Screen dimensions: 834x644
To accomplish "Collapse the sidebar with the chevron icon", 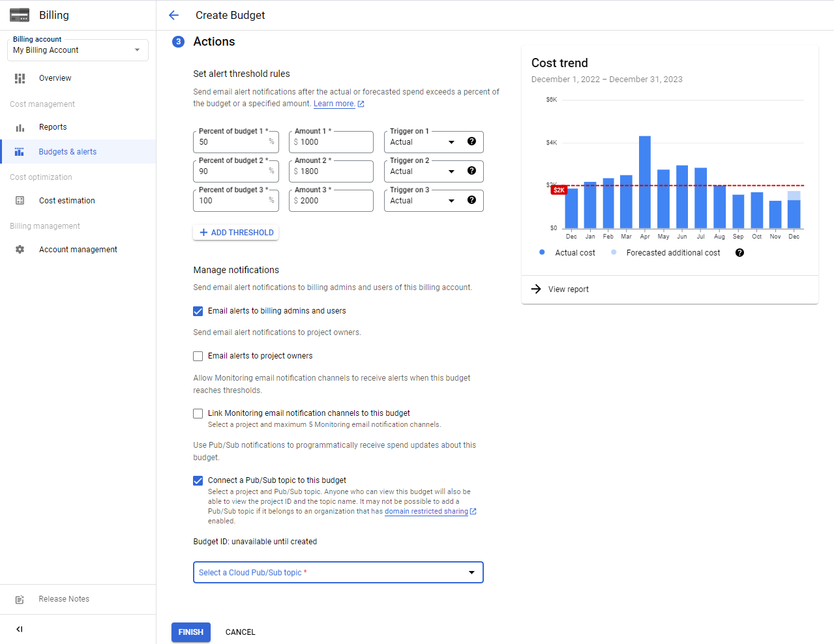I will 20,630.
